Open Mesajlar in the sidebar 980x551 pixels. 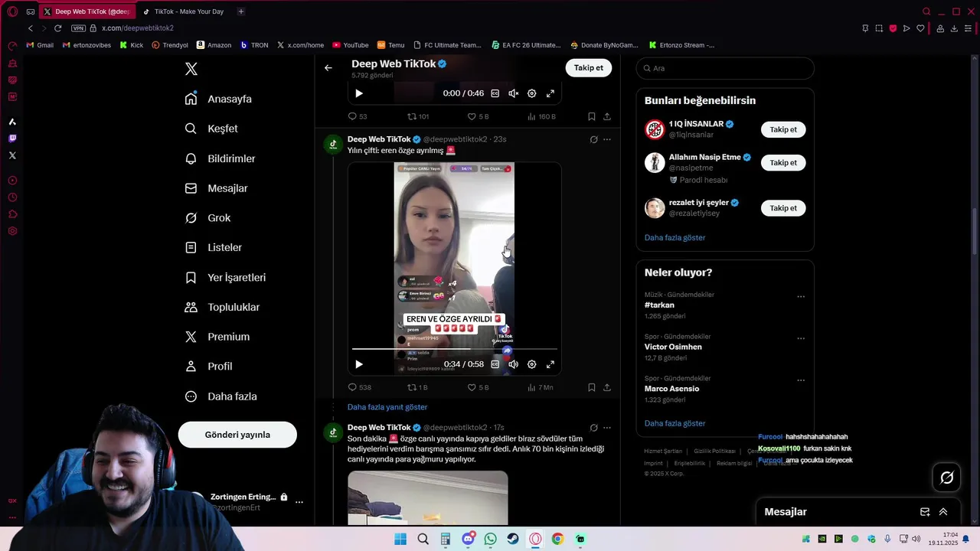[216, 188]
